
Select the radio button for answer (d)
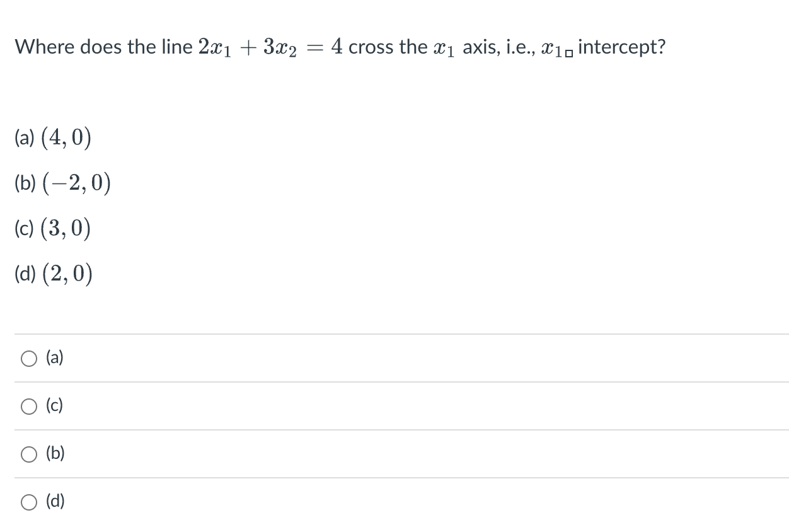tap(29, 502)
